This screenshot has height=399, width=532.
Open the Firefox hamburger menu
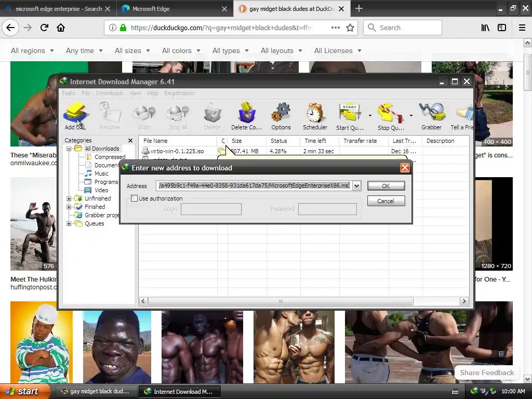(522, 28)
